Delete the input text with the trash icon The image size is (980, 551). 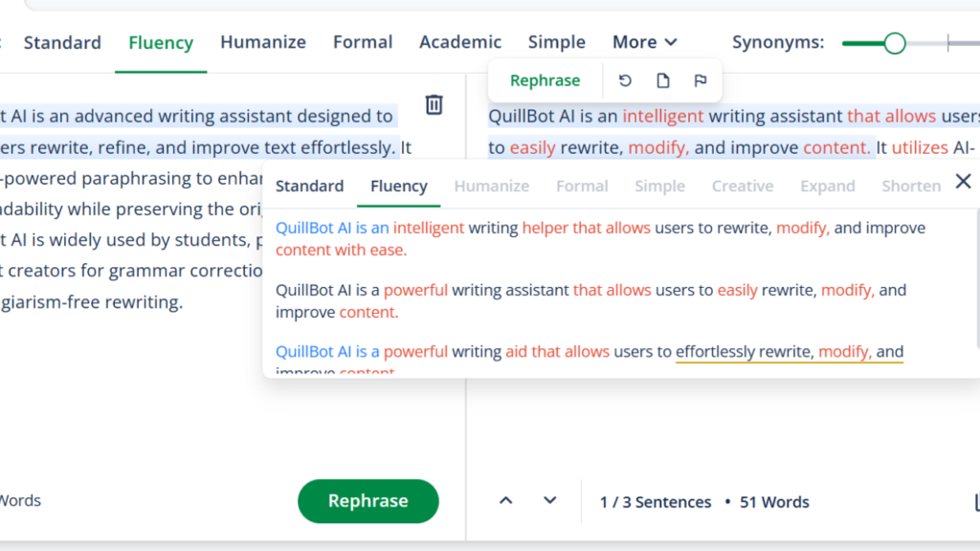pos(434,105)
